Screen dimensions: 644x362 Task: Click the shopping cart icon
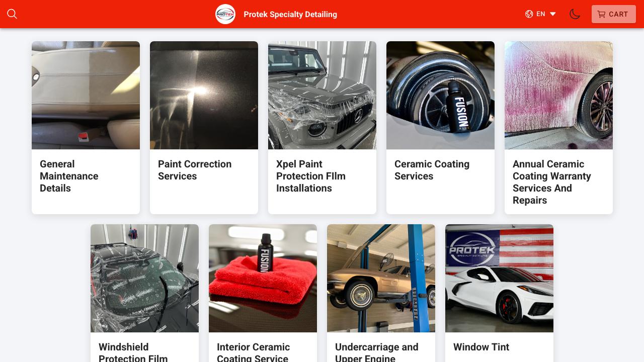pyautogui.click(x=601, y=14)
